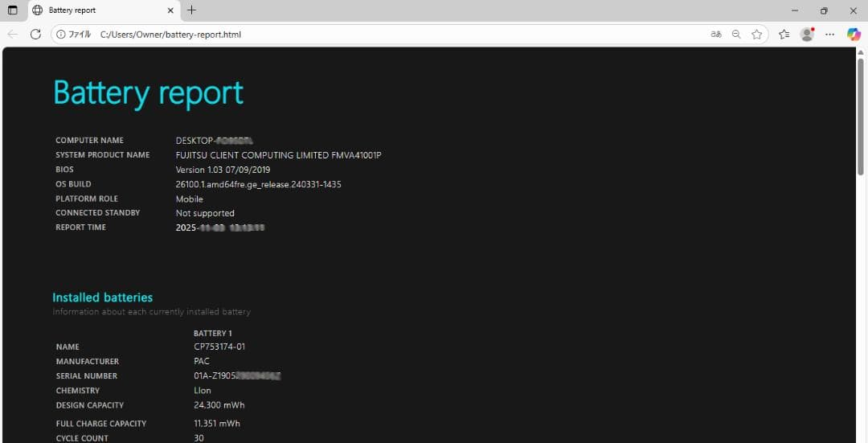Viewport: 868px width, 443px height.
Task: Click the zoom magnifier icon in address bar
Action: (x=736, y=35)
